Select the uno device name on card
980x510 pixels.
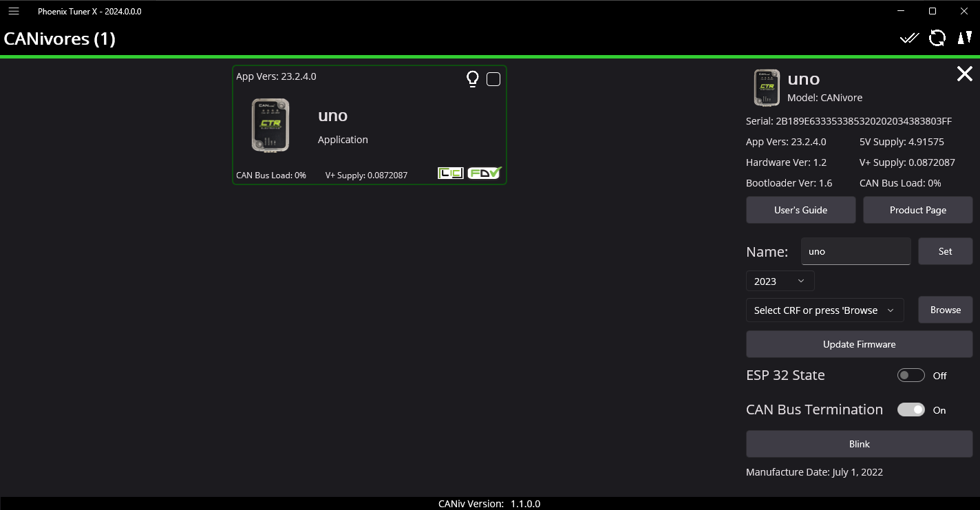click(333, 116)
